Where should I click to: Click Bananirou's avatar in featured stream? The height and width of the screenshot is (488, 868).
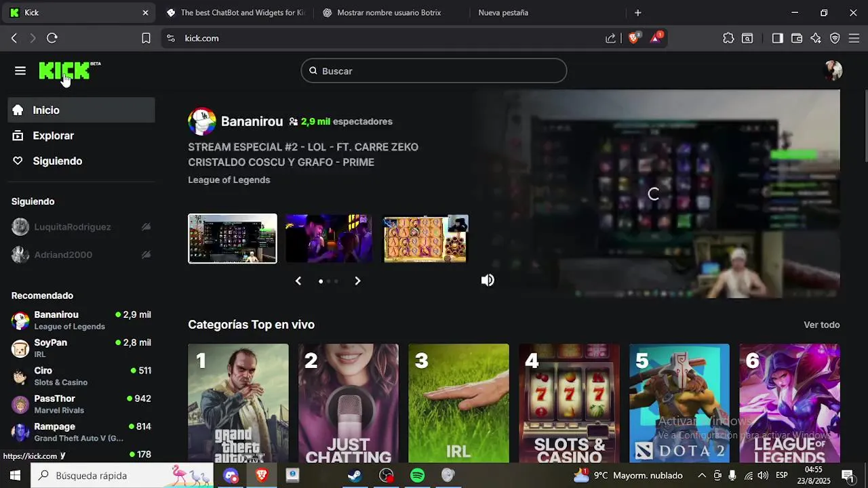tap(201, 121)
